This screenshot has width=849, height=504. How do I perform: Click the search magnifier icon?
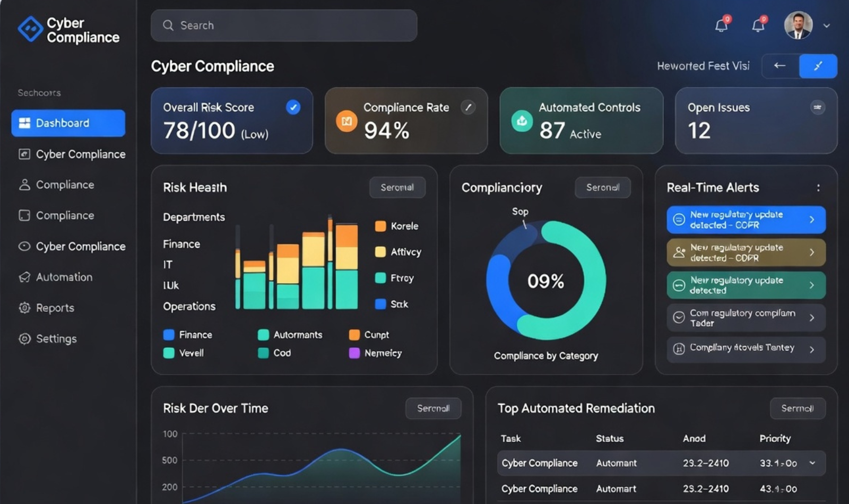[168, 25]
